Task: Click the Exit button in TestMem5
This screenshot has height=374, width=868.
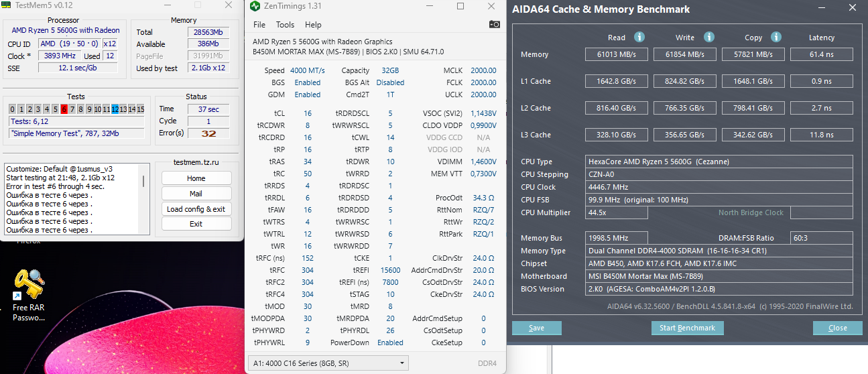Action: (x=196, y=224)
